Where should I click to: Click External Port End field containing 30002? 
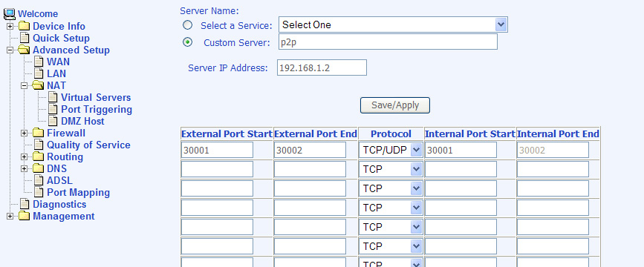[x=310, y=150]
